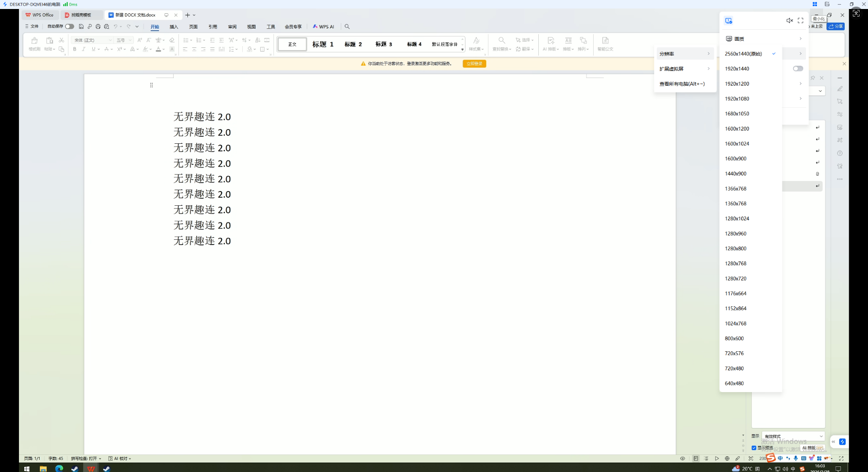
Task: Click the Bold formatting icon
Action: [x=75, y=49]
